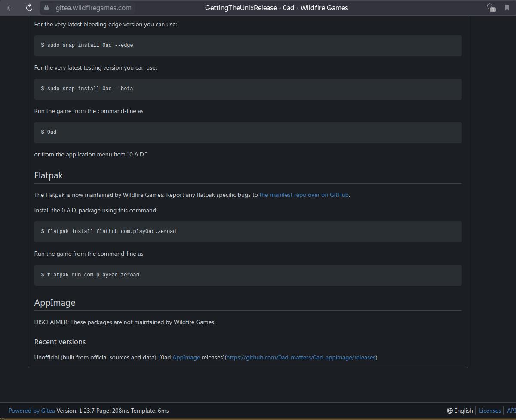
Task: Click the site security padlock icon
Action: (x=46, y=8)
